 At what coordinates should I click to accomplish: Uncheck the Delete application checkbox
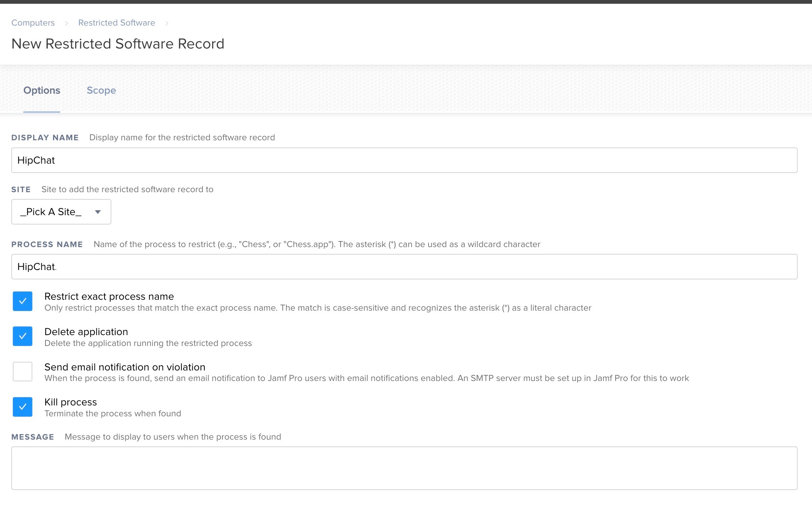pyautogui.click(x=23, y=336)
